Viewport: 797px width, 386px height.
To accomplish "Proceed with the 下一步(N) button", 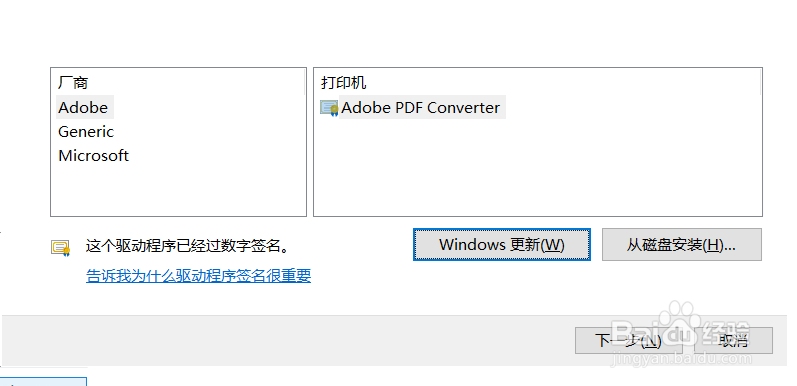I will 628,340.
